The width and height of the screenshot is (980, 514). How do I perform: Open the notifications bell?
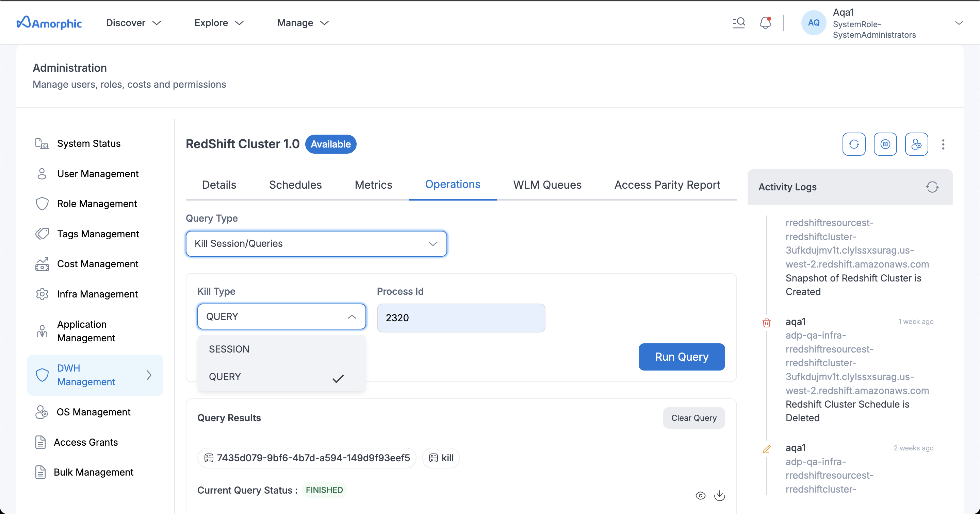coord(765,23)
